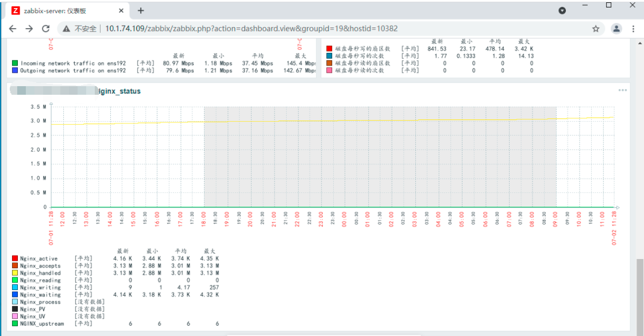Bookmark this page with star icon
The width and height of the screenshot is (644, 336).
(596, 28)
